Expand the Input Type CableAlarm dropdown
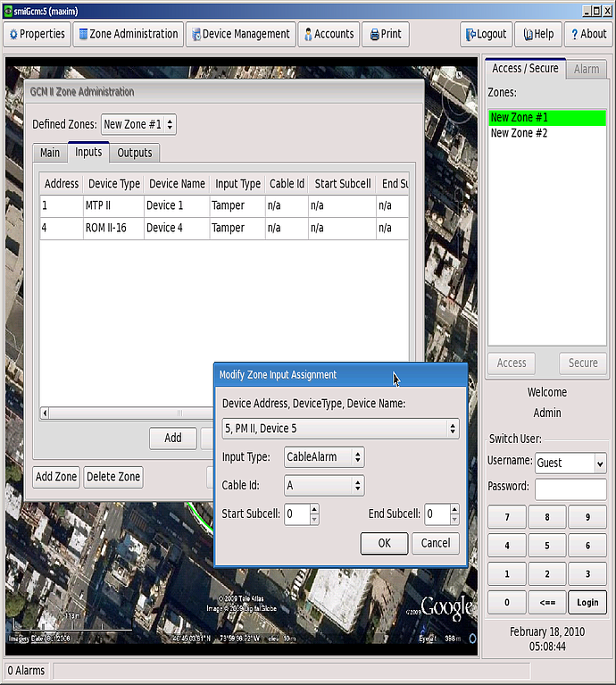This screenshot has height=685, width=616. coord(323,457)
